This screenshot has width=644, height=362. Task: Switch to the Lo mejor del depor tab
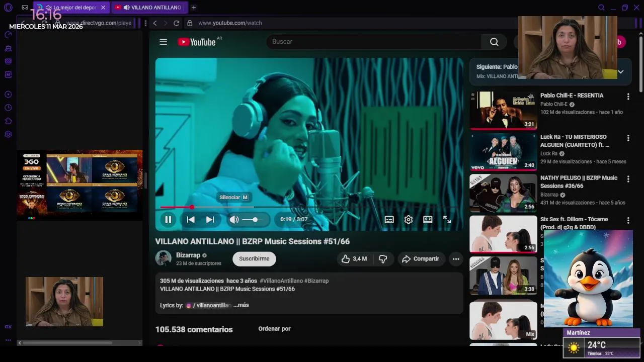point(70,8)
